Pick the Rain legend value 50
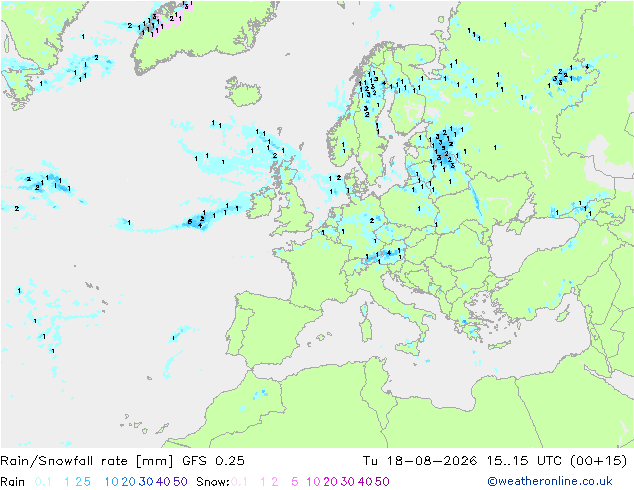 coord(180,482)
